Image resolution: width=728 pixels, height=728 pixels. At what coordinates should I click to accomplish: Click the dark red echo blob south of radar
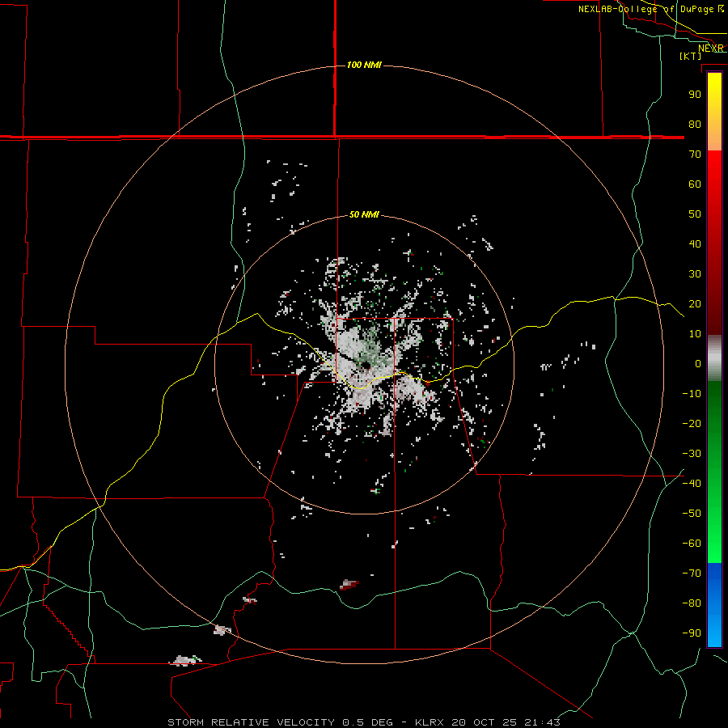coord(349,585)
